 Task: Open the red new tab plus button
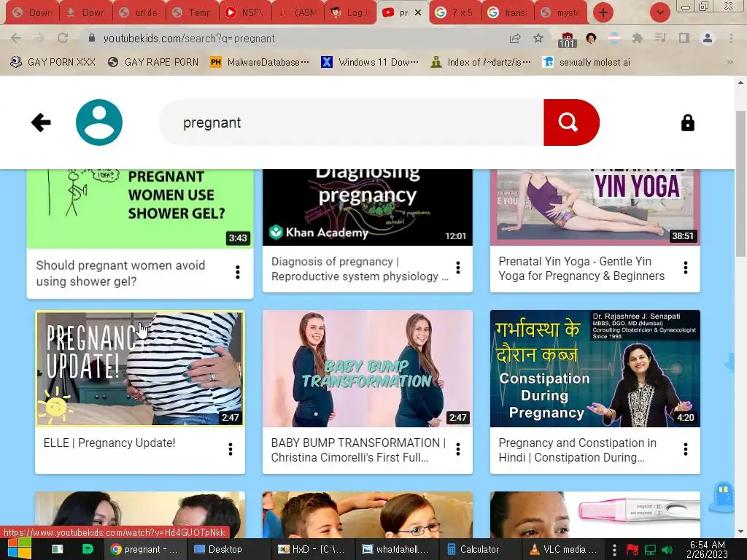pyautogui.click(x=603, y=12)
